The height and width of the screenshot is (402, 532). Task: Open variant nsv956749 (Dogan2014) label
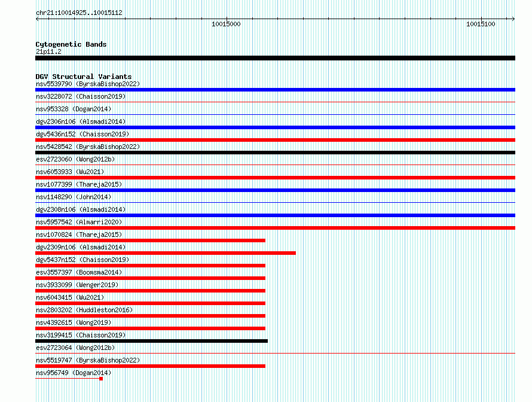pos(74,373)
